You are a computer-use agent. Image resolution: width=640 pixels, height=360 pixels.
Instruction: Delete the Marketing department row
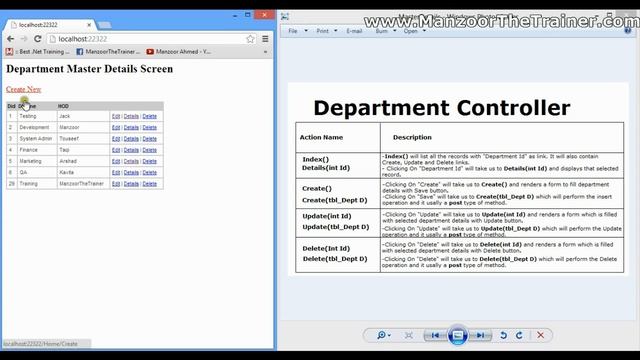tap(149, 161)
